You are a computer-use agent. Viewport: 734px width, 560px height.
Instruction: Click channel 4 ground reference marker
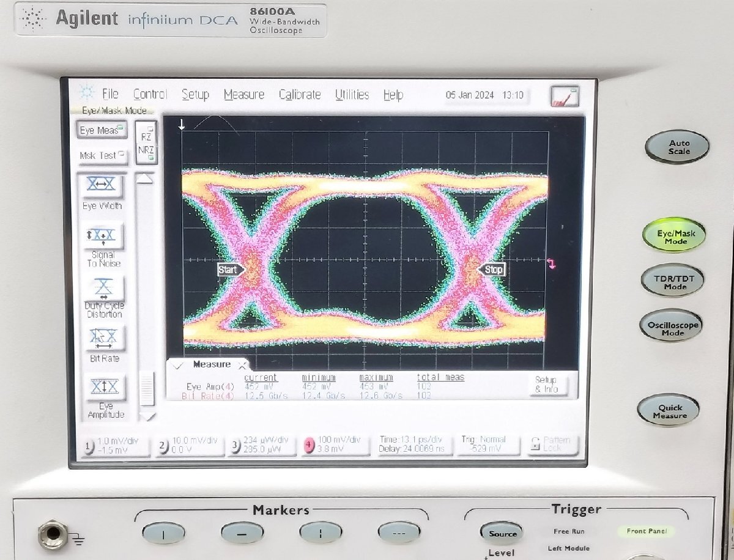tap(552, 263)
